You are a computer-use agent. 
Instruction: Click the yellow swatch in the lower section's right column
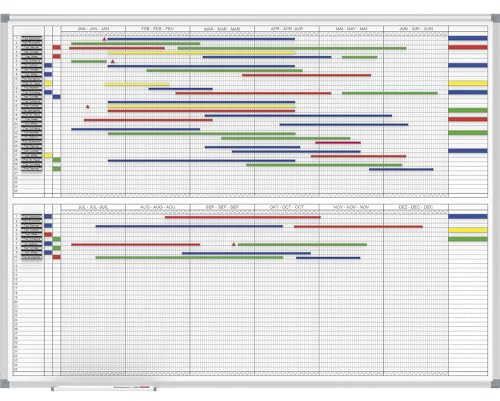click(x=468, y=230)
